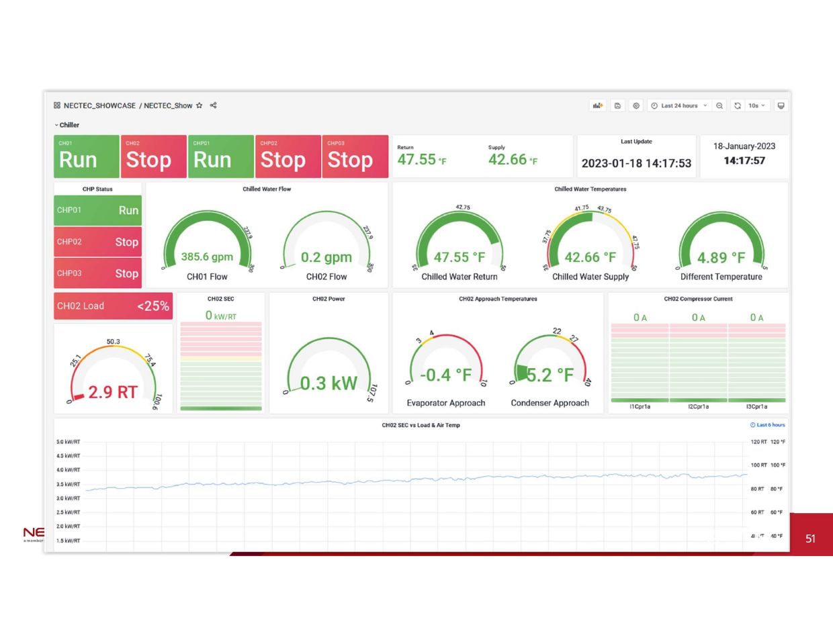Click the CHP01 Run row in CHP Status
The height and width of the screenshot is (644, 833).
(x=98, y=210)
